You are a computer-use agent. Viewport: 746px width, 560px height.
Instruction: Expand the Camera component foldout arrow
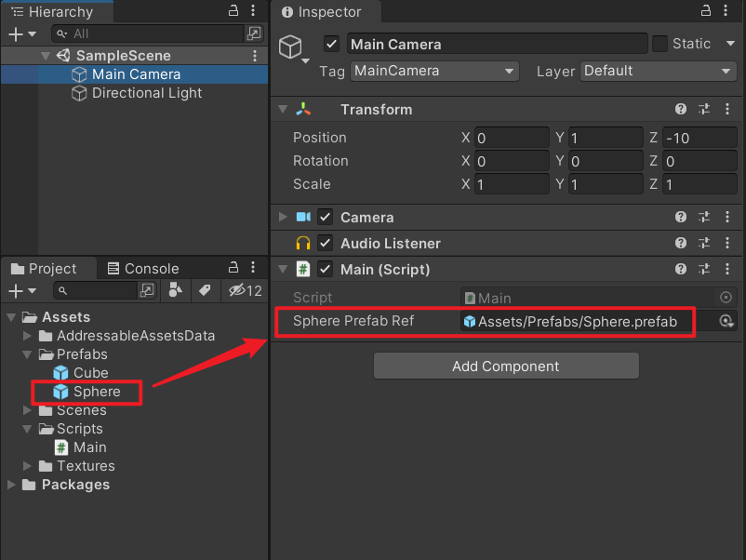[x=283, y=218]
